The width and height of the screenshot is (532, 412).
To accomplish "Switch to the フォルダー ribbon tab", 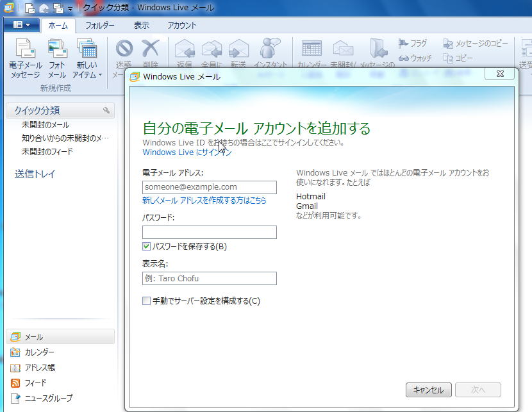I will pos(100,26).
